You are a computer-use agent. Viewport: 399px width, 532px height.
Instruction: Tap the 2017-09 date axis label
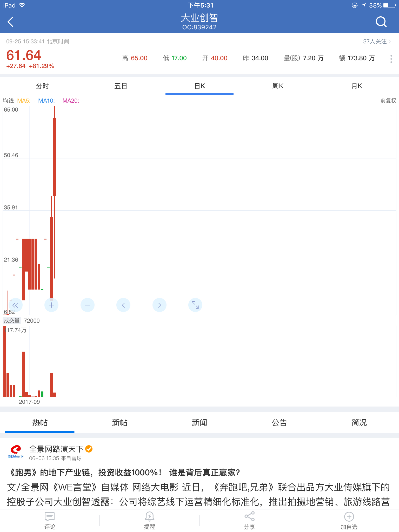click(x=29, y=402)
